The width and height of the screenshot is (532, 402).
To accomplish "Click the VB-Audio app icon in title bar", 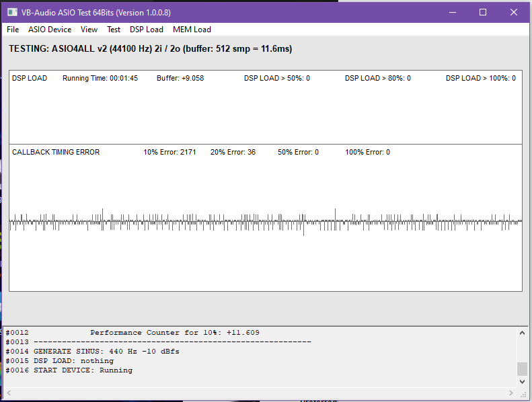I will click(x=11, y=12).
